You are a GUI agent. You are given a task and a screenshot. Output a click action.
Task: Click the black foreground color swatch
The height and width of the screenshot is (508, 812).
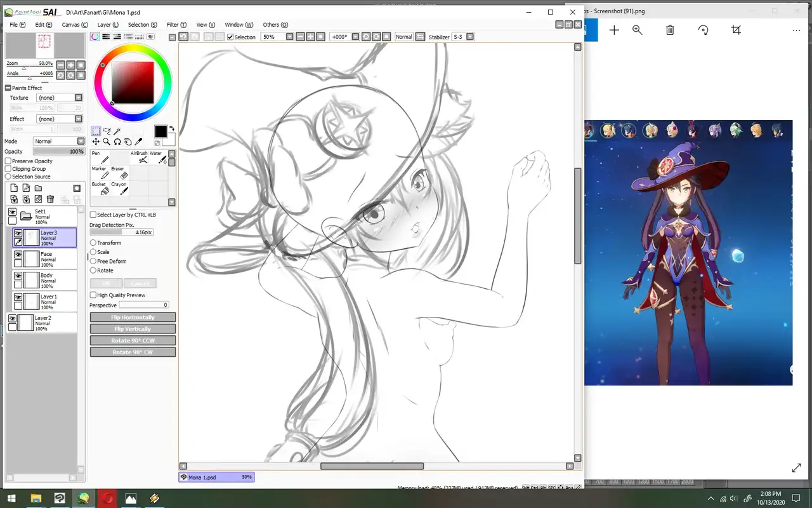[160, 131]
